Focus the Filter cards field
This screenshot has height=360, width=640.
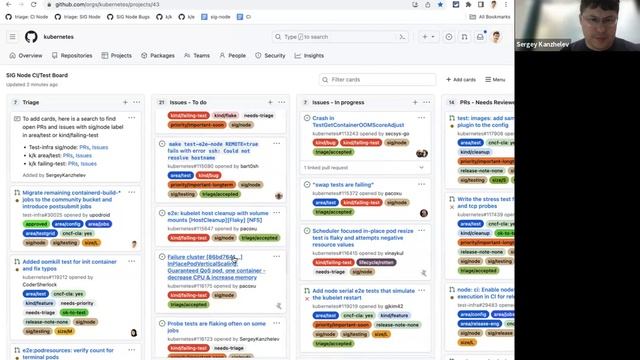pos(378,80)
